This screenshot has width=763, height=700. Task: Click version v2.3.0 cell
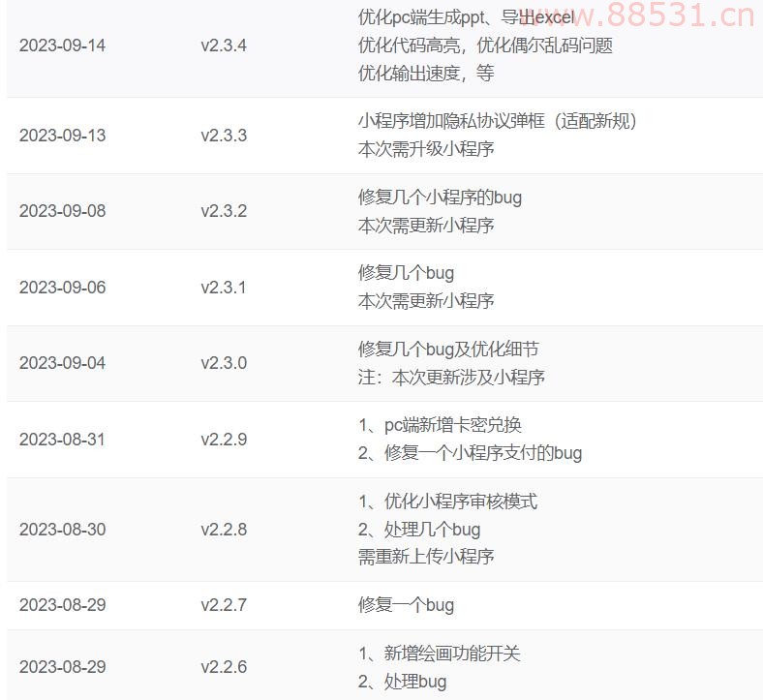[224, 363]
